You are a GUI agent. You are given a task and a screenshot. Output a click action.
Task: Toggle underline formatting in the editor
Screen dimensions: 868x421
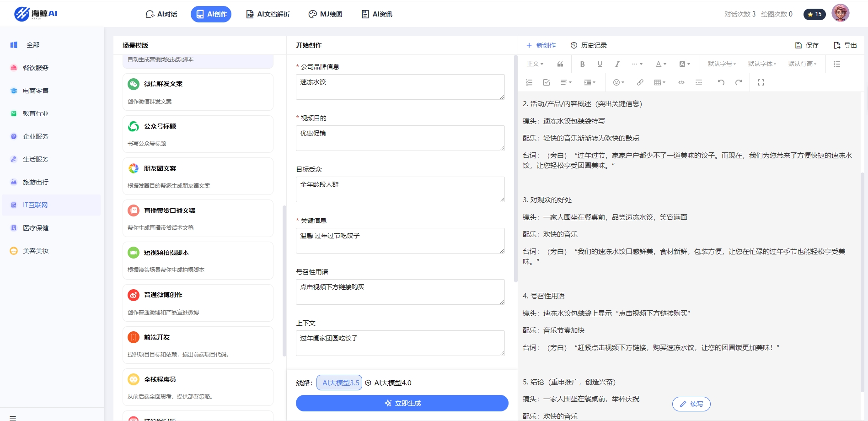point(600,64)
